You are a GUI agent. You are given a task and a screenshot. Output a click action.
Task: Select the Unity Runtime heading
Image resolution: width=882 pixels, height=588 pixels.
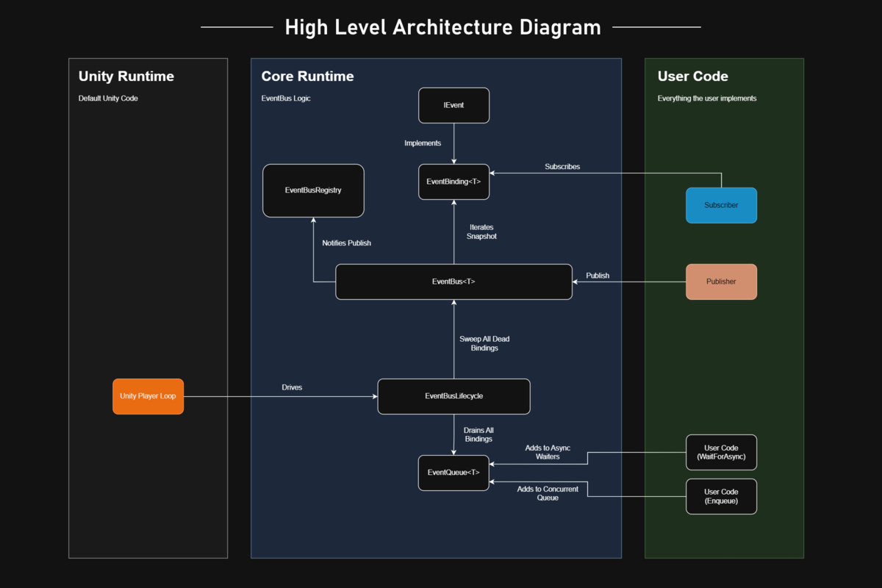tap(126, 76)
